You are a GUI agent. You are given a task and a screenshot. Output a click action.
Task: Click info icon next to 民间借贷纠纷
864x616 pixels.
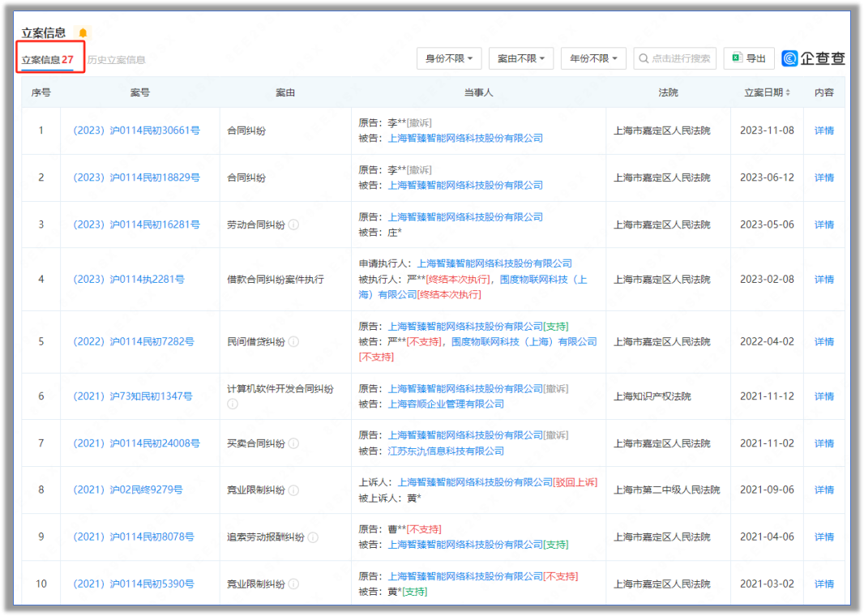click(293, 342)
